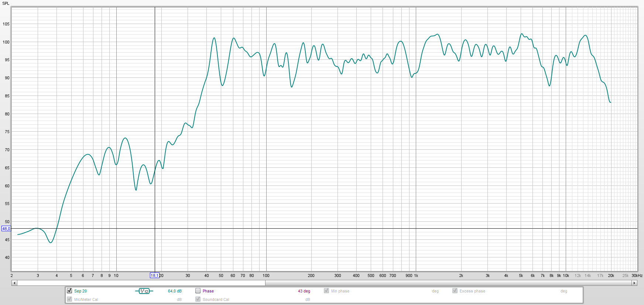
Task: Click the 18,1 frequency cursor readout box
Action: pyautogui.click(x=154, y=275)
